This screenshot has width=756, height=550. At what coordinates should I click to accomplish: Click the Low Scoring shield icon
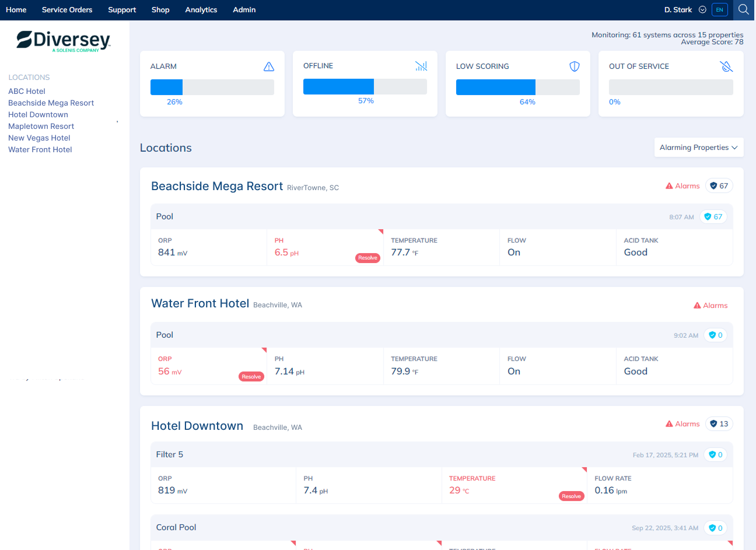coord(575,66)
